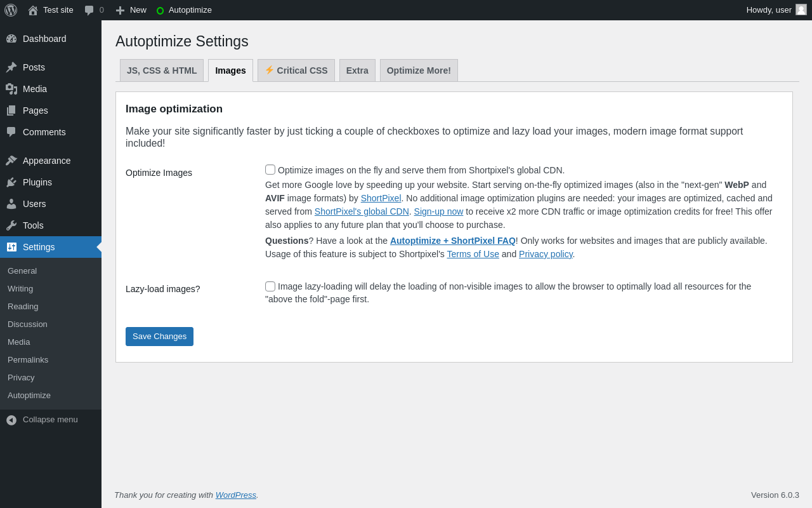812x508 pixels.
Task: Click the Tools wrench icon
Action: coord(11,225)
